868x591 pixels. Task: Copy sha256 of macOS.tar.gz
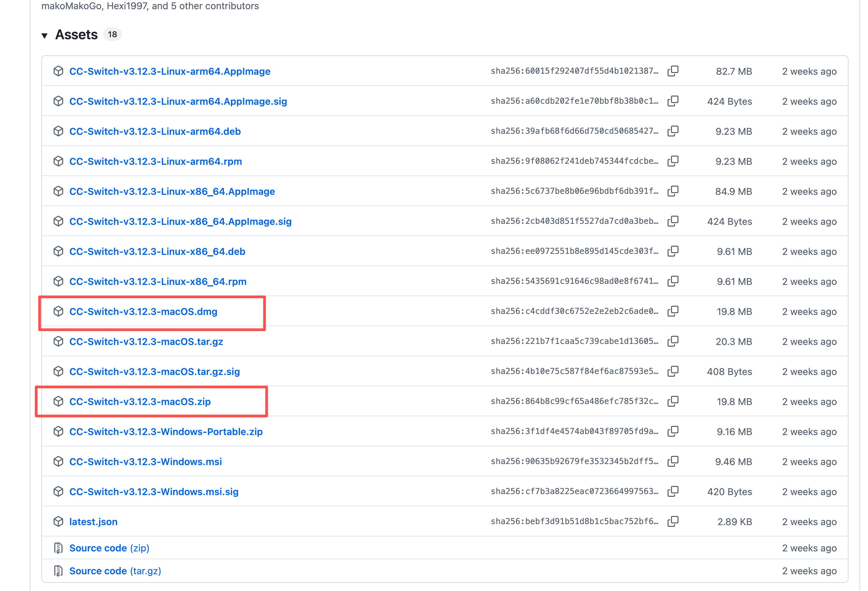pyautogui.click(x=673, y=341)
